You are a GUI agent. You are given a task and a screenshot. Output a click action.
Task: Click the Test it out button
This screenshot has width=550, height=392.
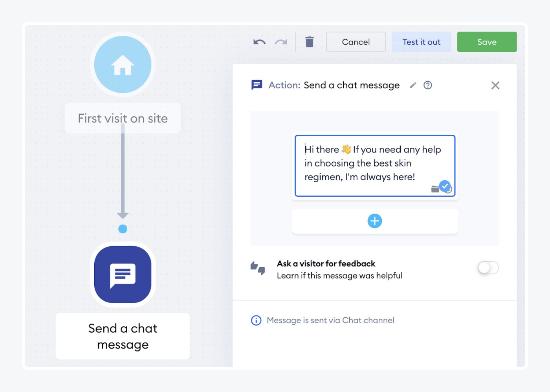[422, 42]
